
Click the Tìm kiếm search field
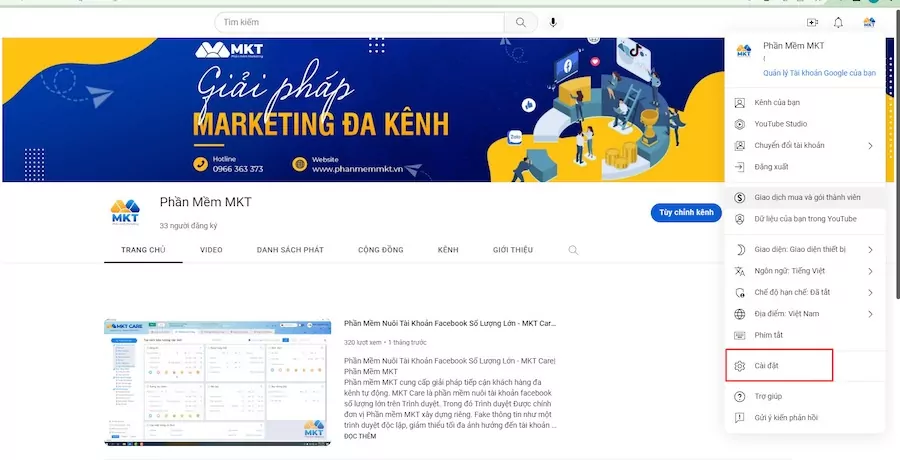coord(360,22)
